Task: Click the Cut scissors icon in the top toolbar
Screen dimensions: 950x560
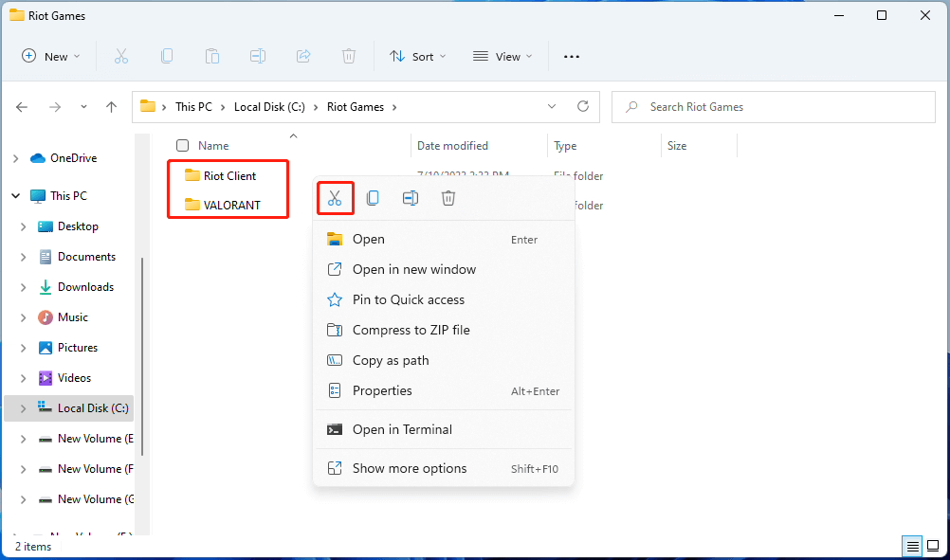Action: (121, 56)
